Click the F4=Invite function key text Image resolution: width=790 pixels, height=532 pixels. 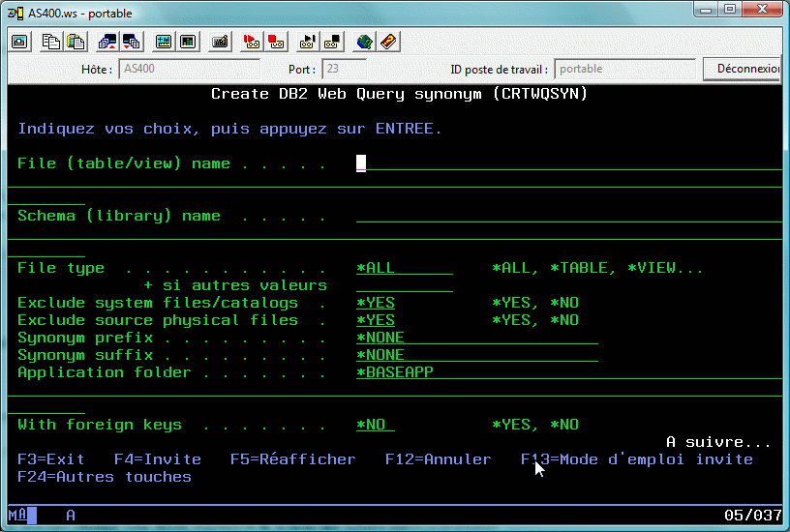[157, 459]
